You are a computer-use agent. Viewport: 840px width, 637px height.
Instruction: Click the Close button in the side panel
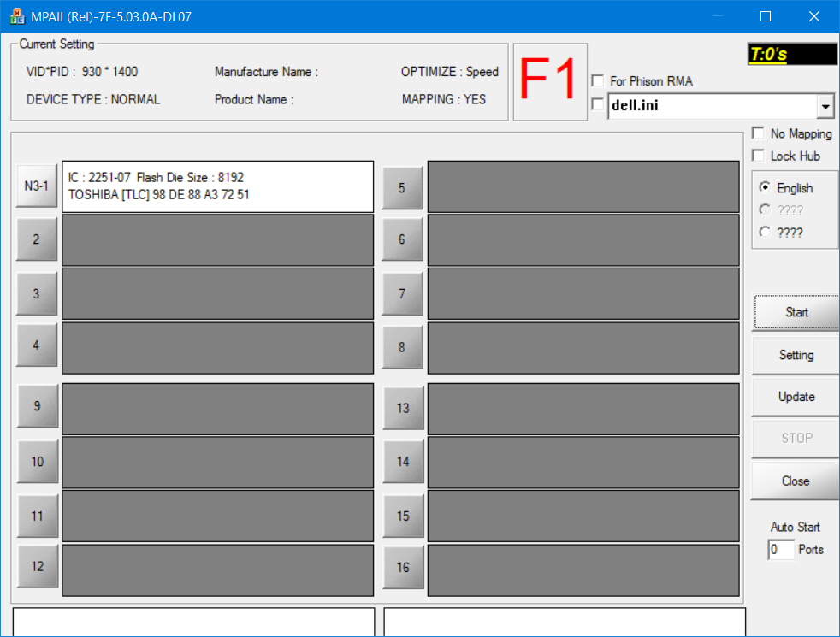pos(796,481)
